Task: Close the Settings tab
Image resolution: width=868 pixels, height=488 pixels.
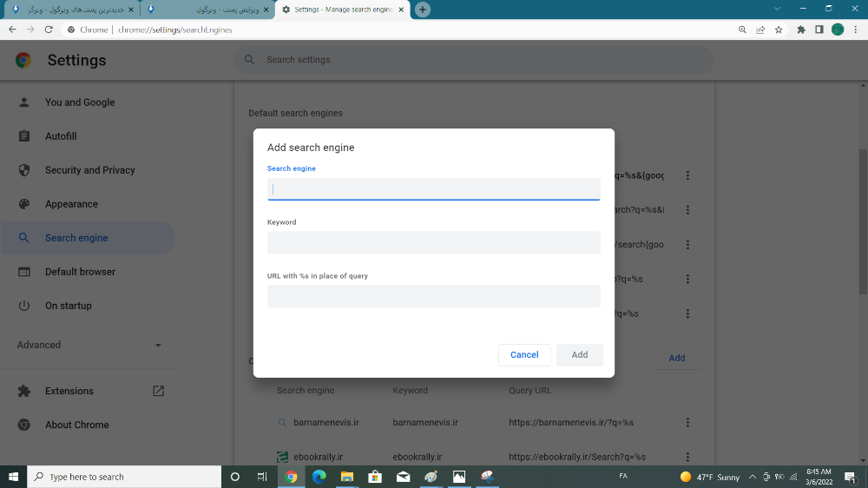Action: coord(401,10)
